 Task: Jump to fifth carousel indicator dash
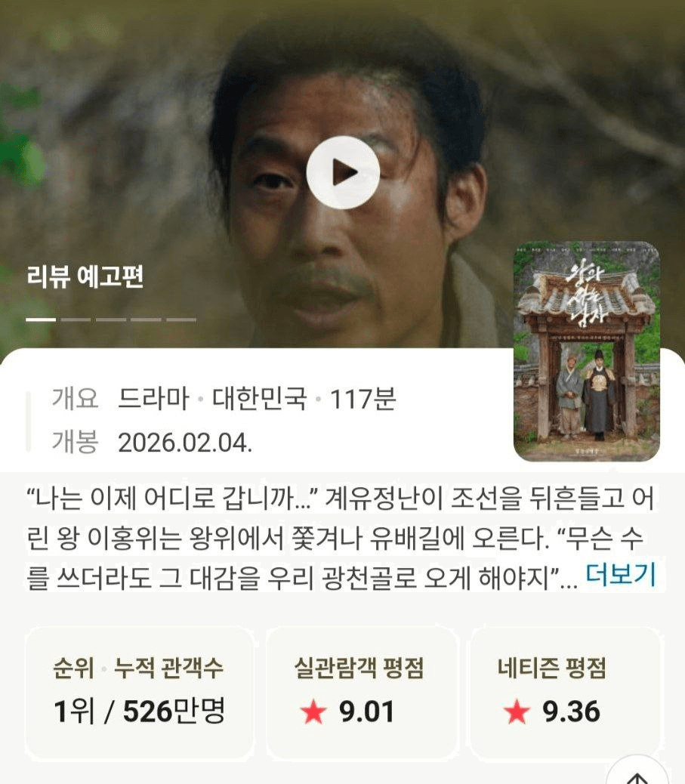[181, 319]
